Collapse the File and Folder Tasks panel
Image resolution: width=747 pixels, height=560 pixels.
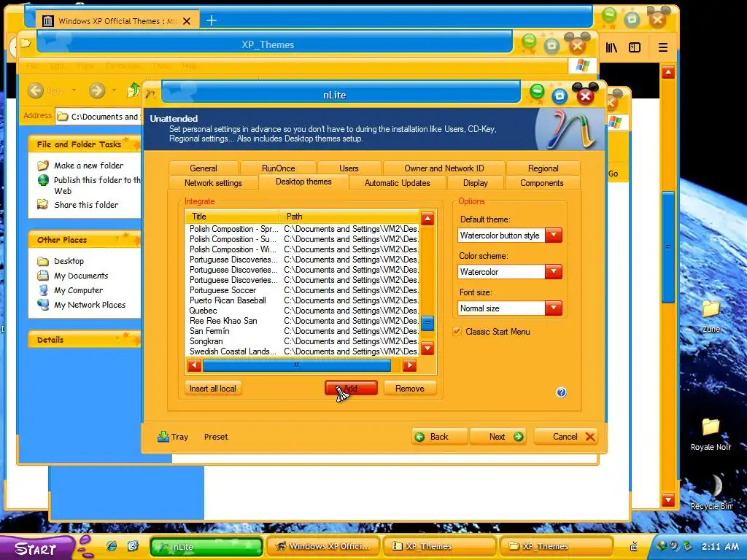(x=84, y=144)
